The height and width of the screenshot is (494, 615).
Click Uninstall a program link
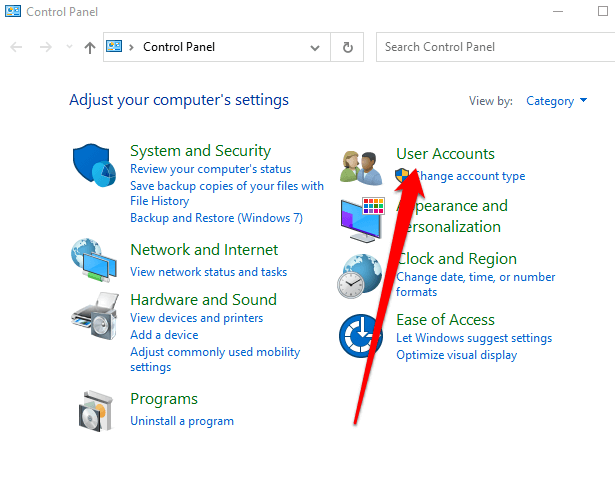coord(182,421)
